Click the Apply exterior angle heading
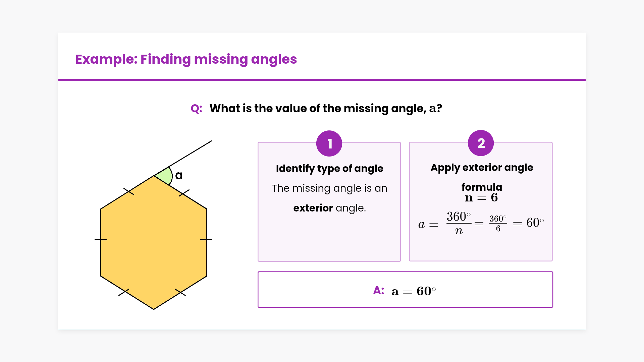The image size is (644, 362). pos(482,168)
